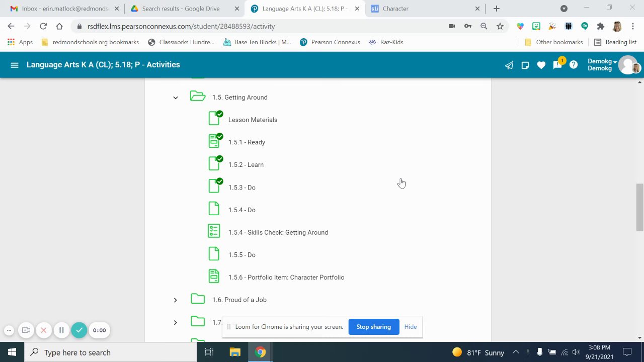Open the Chrome extensions puzzle icon
The image size is (644, 362).
click(x=600, y=26)
